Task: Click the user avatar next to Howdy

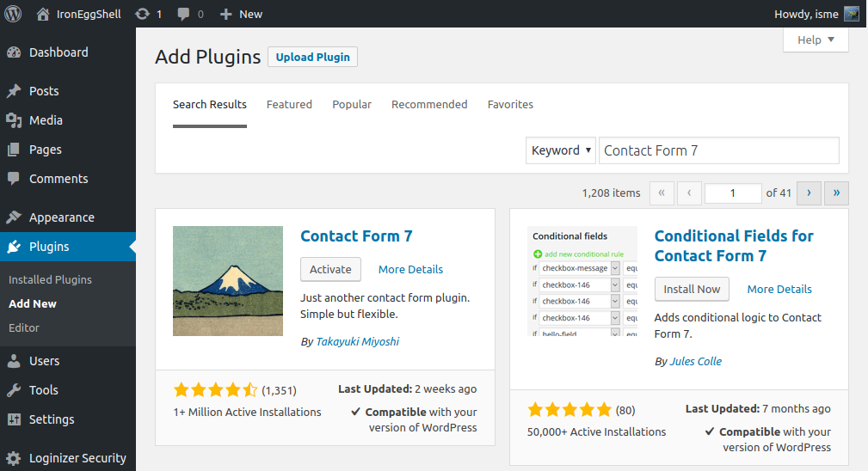Action: pos(851,14)
